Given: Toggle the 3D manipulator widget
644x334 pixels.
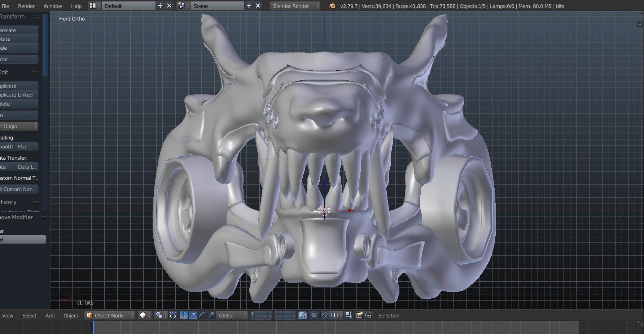Looking at the screenshot, I should pos(184,315).
